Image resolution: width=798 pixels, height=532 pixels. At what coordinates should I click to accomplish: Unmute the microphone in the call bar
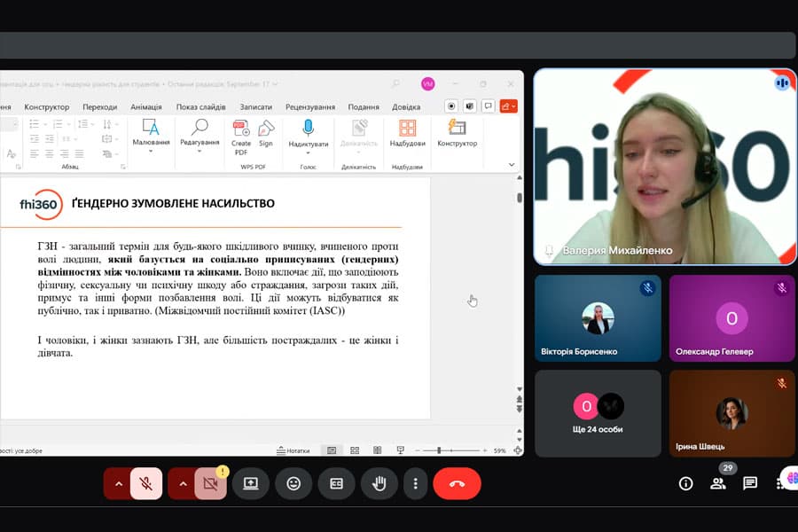tap(146, 483)
